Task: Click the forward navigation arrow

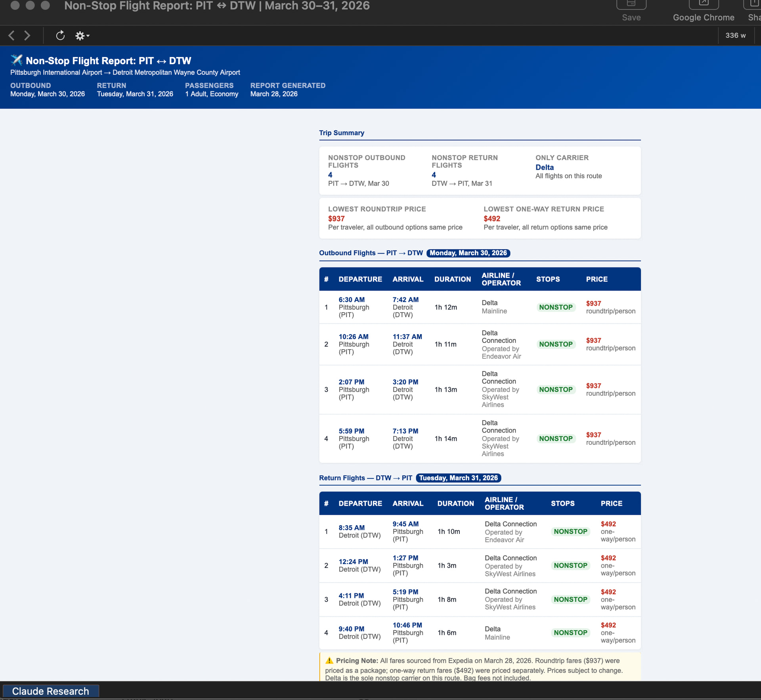Action: 27,36
